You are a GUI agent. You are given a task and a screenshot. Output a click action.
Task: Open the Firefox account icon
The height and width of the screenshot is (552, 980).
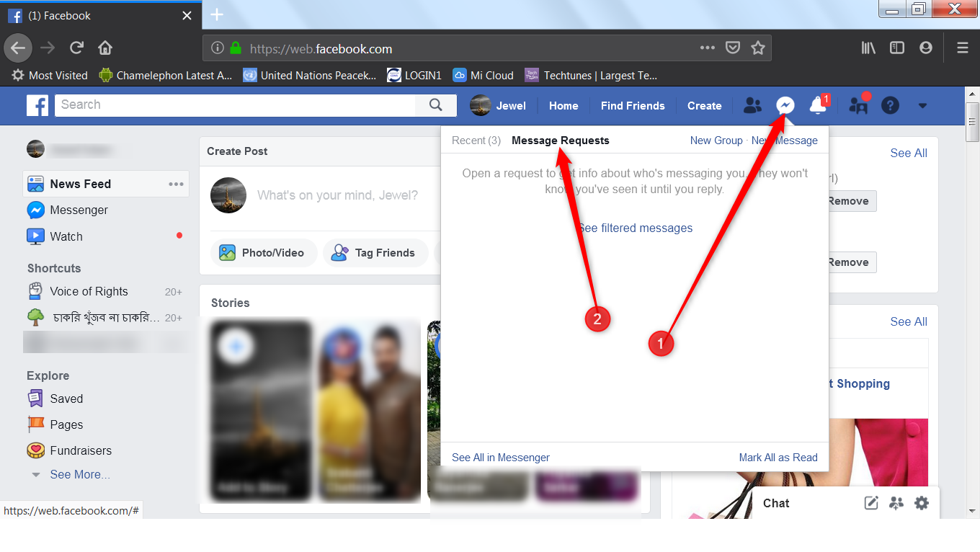pyautogui.click(x=926, y=48)
